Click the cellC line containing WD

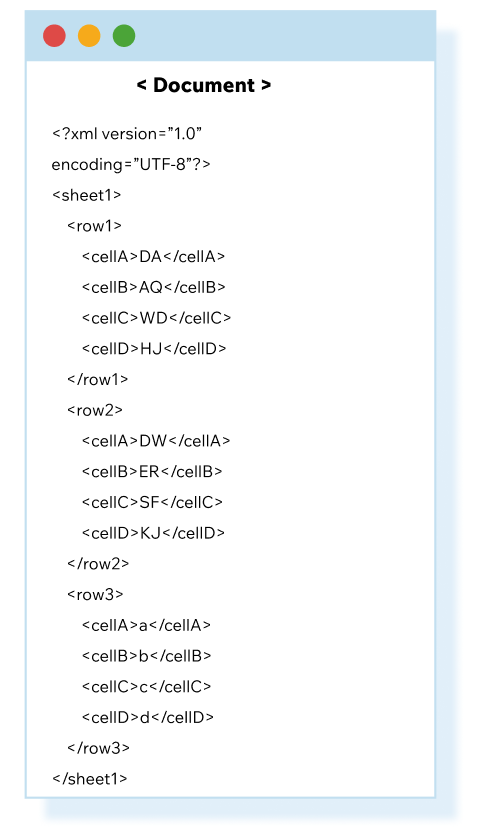(x=156, y=318)
